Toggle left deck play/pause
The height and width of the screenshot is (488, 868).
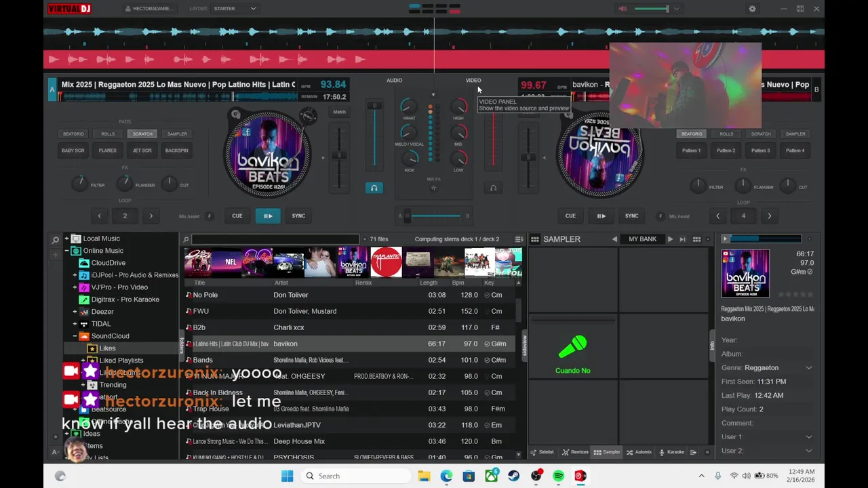(x=268, y=216)
